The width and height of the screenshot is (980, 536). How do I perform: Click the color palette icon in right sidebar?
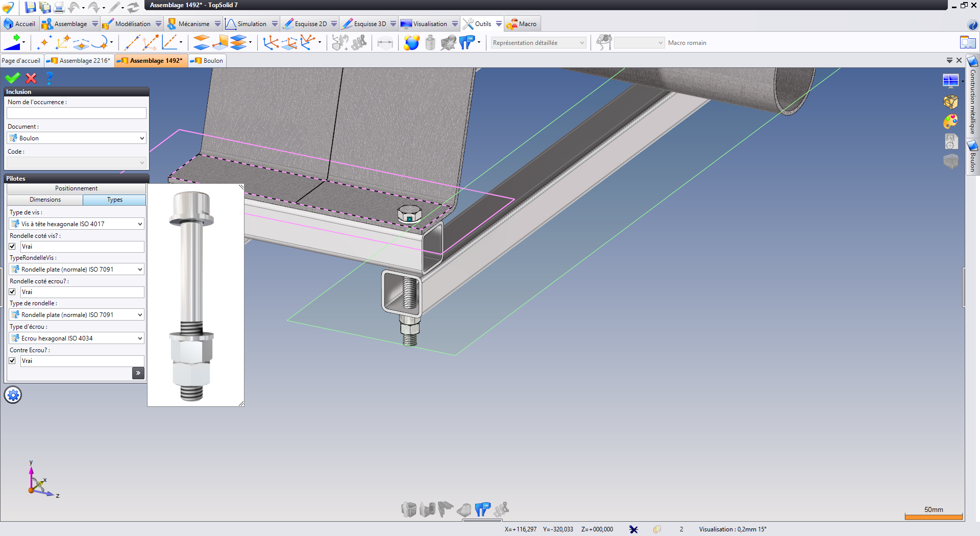(x=950, y=121)
